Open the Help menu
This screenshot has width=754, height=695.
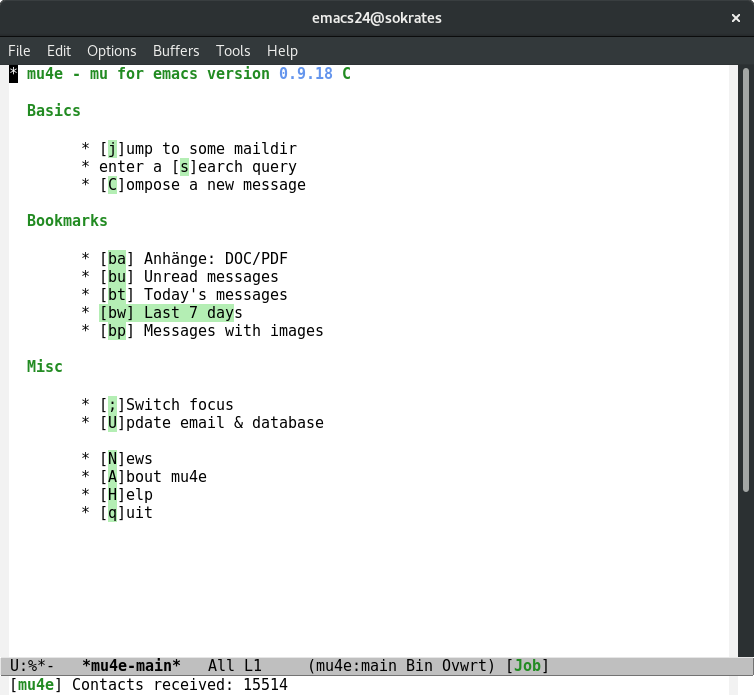(282, 51)
